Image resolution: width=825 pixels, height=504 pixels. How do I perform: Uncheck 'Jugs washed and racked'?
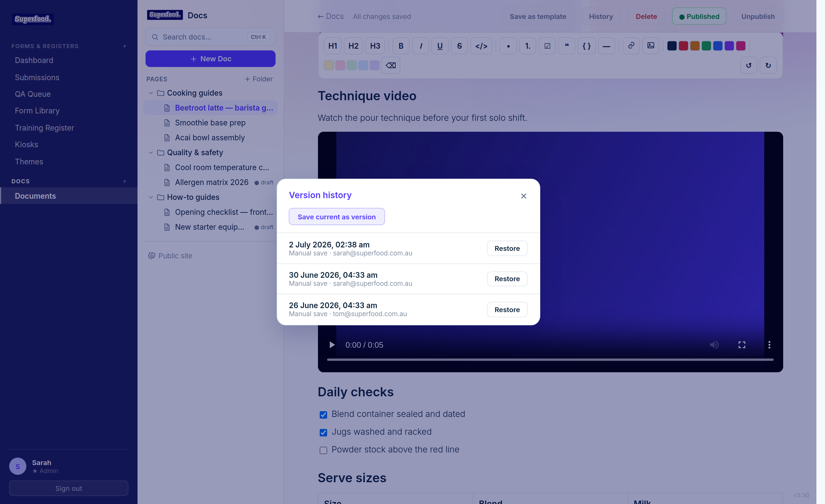coord(323,433)
